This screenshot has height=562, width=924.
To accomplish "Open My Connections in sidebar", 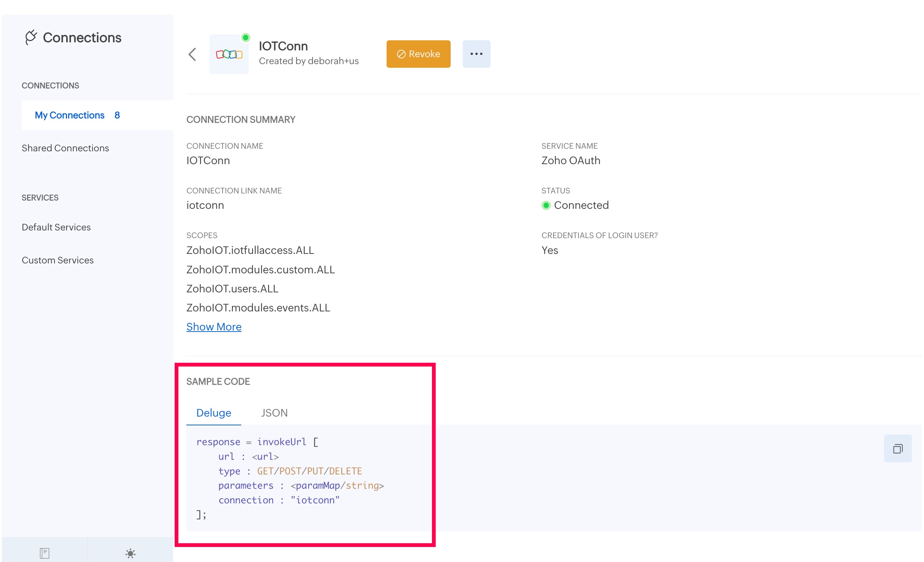I will [x=70, y=115].
